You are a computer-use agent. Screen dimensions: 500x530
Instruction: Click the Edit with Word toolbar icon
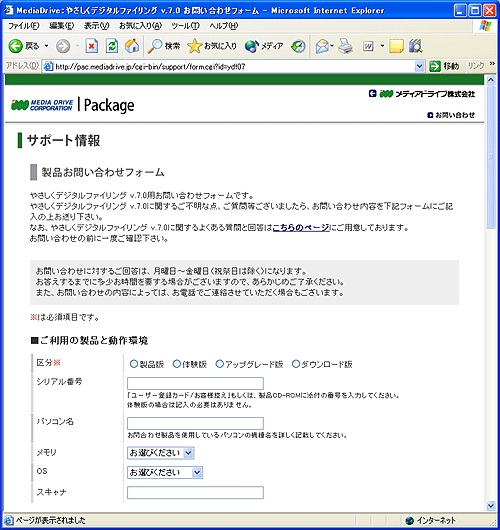[368, 46]
